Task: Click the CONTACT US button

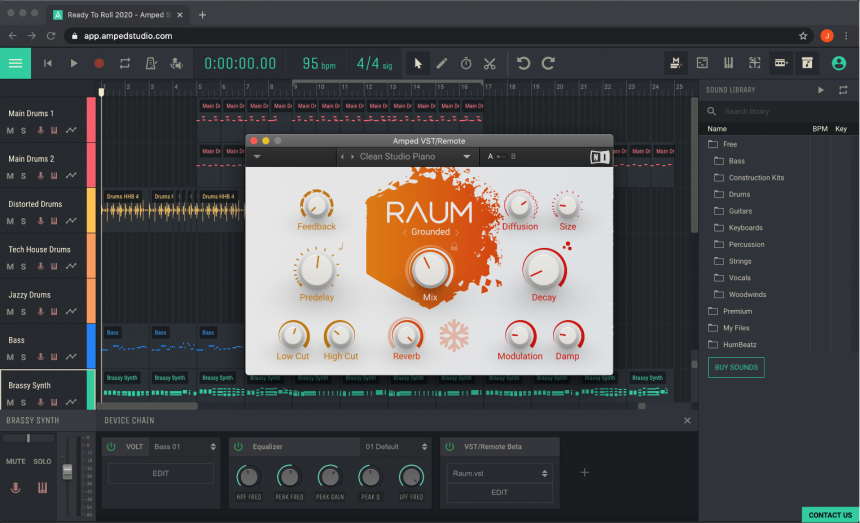Action: [830, 515]
